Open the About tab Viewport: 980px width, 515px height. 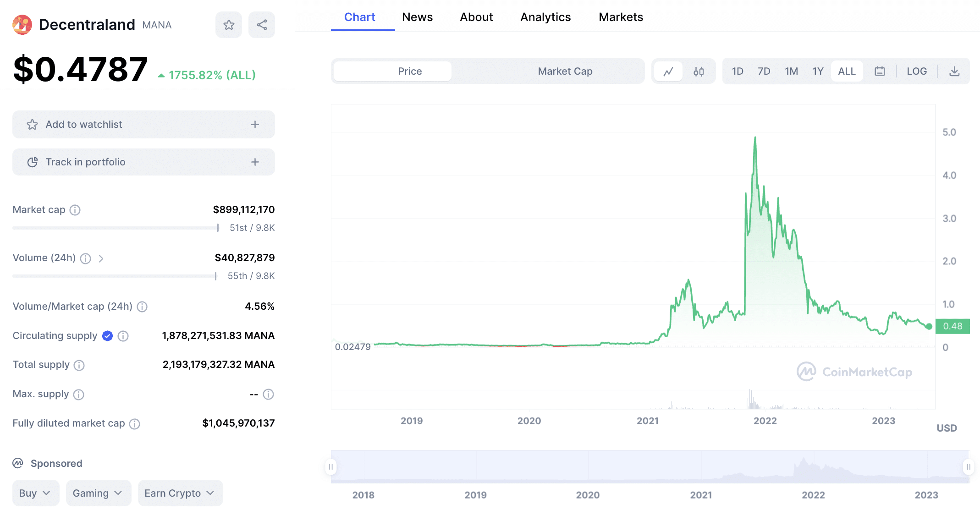pyautogui.click(x=476, y=17)
